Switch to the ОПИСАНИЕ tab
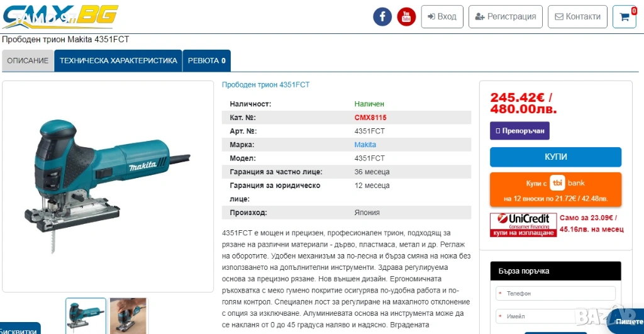Viewport: 644px width, 334px height. coord(28,60)
